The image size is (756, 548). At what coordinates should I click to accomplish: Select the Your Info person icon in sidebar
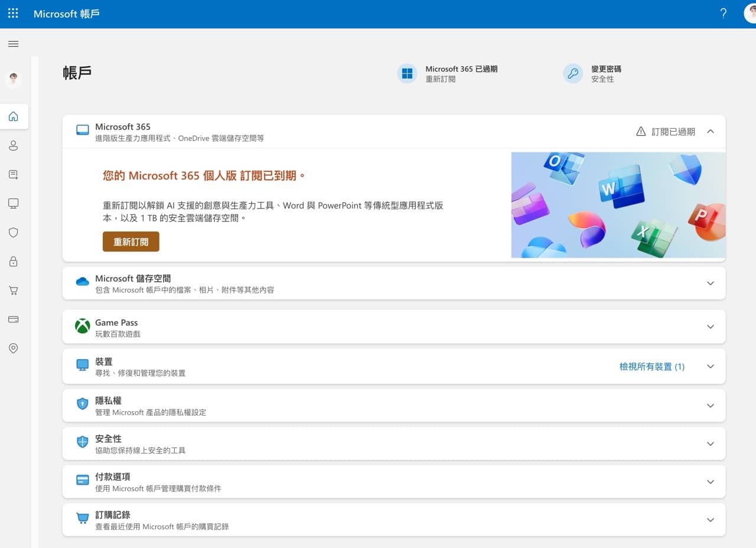pyautogui.click(x=13, y=145)
